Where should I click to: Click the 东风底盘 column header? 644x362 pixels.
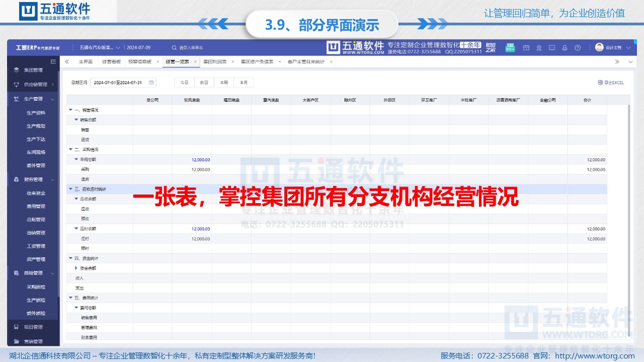[x=192, y=100]
